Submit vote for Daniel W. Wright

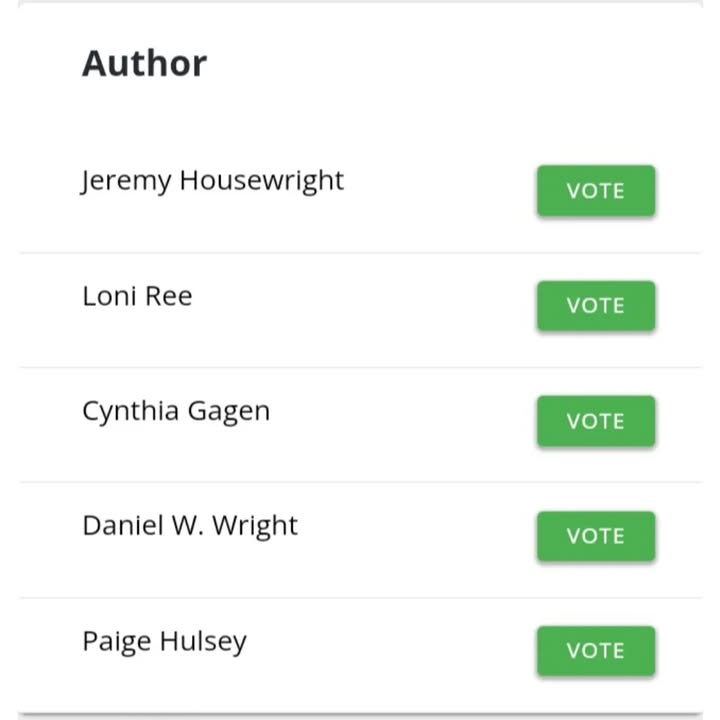click(596, 536)
